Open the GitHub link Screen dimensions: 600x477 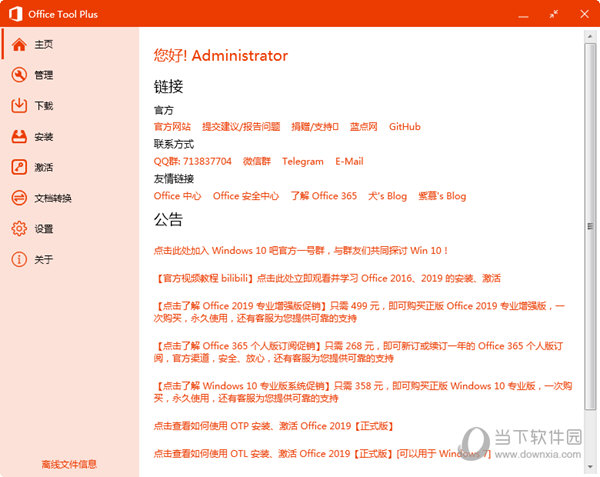[405, 127]
